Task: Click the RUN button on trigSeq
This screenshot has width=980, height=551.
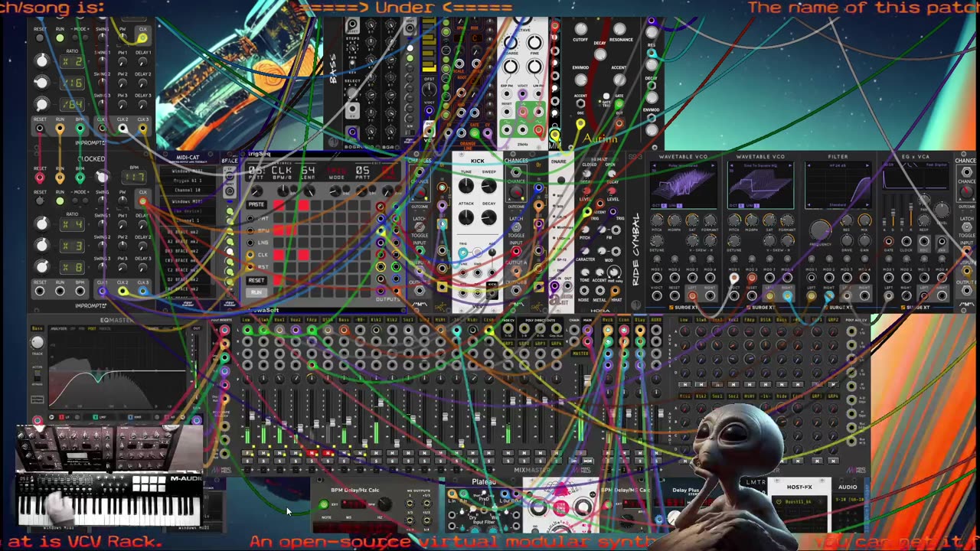Action: tap(256, 292)
